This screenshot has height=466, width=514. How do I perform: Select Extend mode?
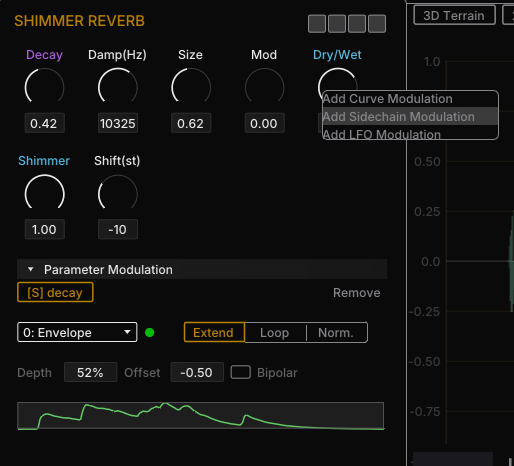tap(214, 333)
